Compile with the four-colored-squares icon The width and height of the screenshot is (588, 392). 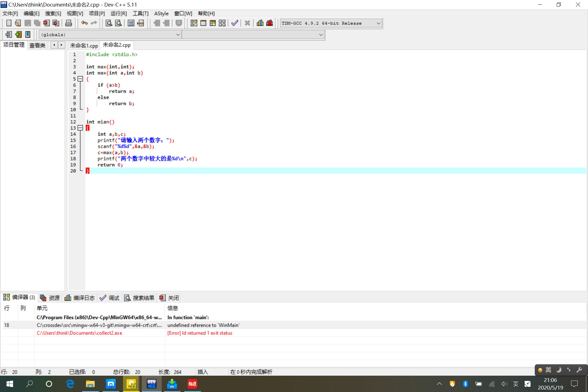(x=194, y=23)
